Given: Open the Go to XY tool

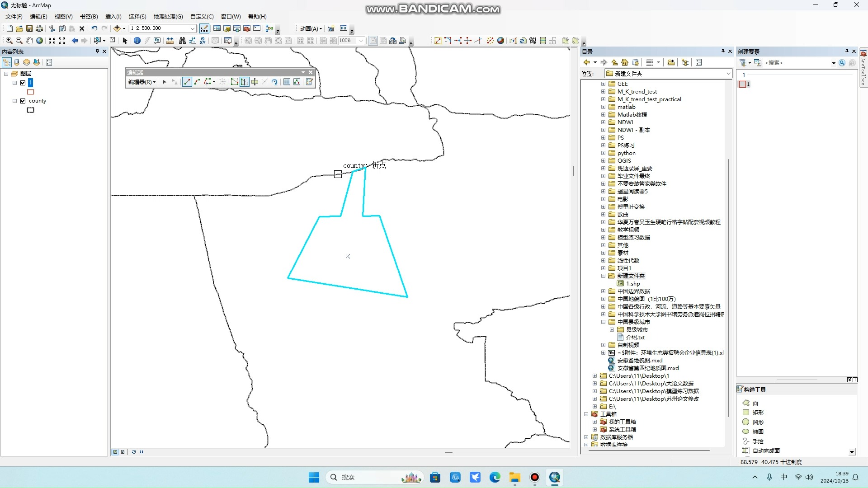Looking at the screenshot, I should pos(203,41).
